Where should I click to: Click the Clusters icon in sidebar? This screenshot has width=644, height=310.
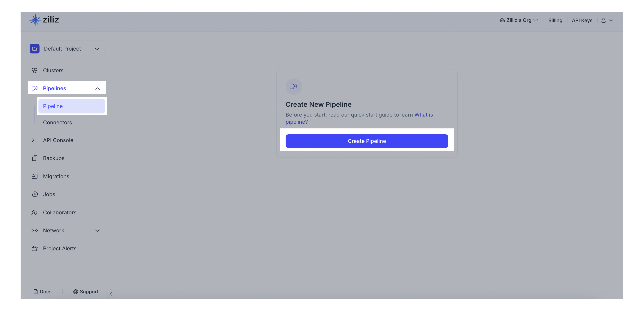[35, 70]
